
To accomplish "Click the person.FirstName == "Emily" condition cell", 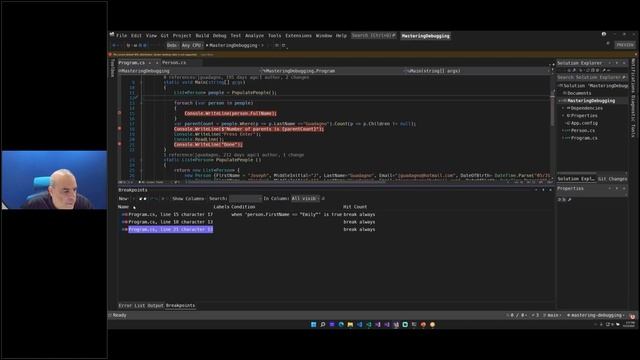I will click(286, 214).
